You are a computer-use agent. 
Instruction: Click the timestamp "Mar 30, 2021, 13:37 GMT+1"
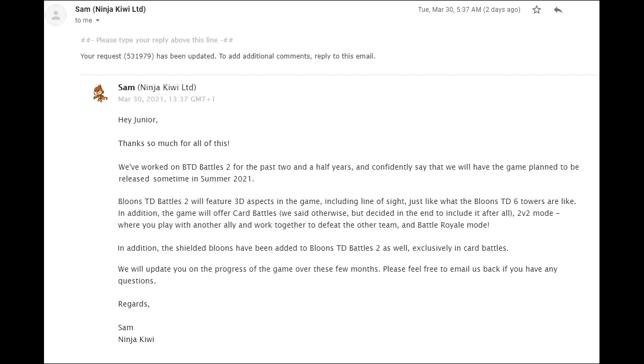[166, 99]
